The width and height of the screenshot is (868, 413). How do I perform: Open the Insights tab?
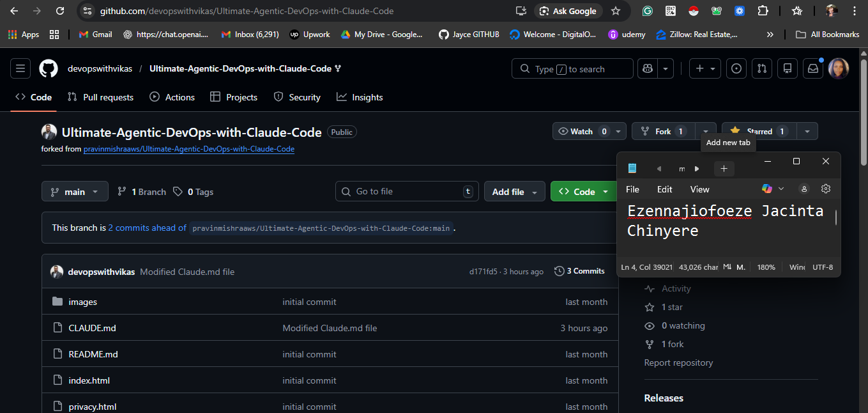pyautogui.click(x=360, y=97)
